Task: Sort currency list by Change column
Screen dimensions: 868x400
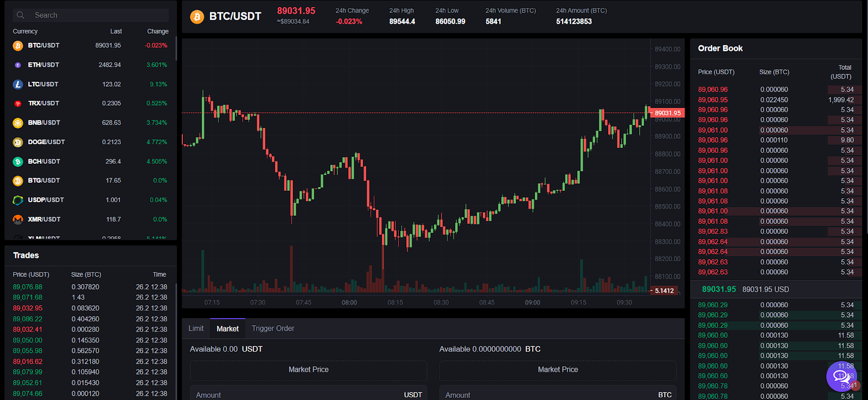Action: [x=158, y=31]
